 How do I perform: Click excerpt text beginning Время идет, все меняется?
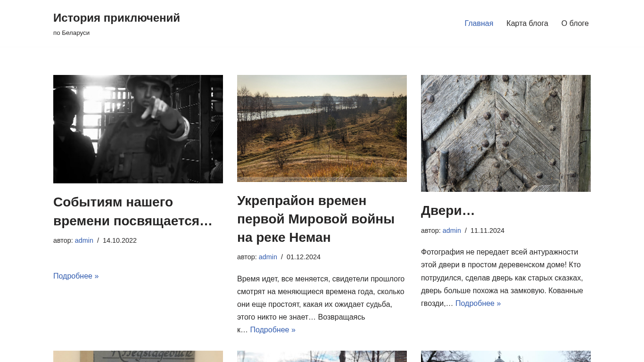pyautogui.click(x=321, y=304)
